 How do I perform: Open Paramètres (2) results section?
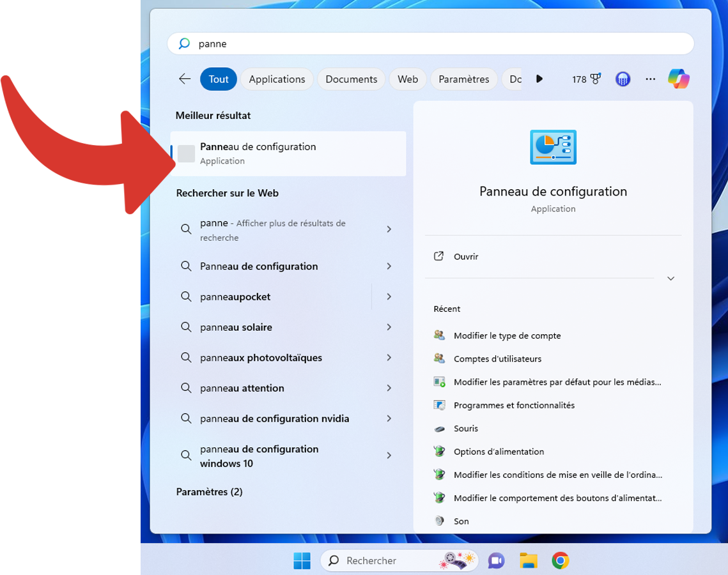(x=209, y=491)
